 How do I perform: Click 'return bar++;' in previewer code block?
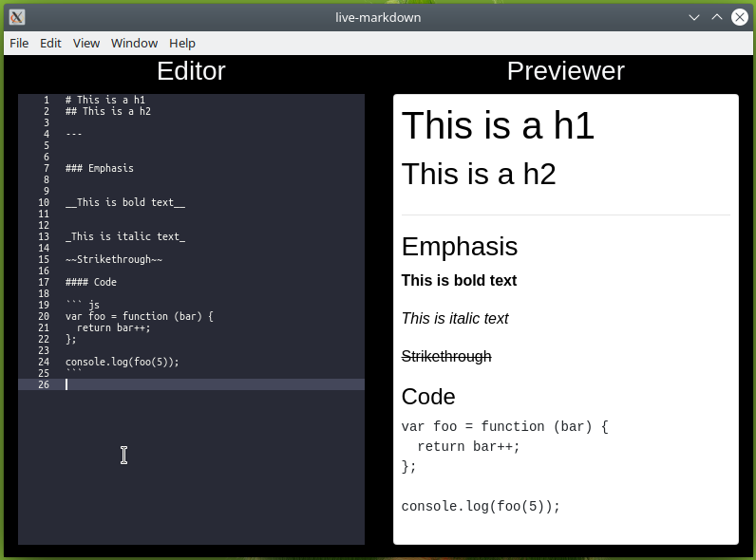point(468,447)
